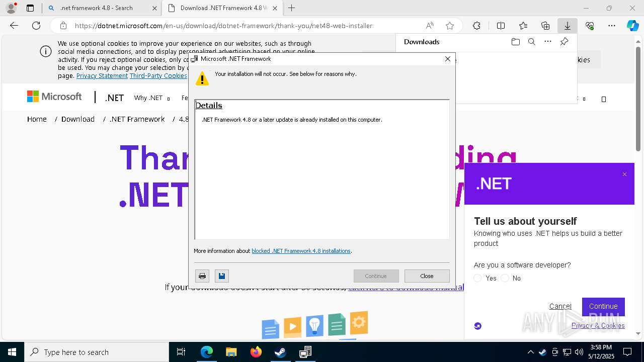Viewport: 644px width, 362px height.
Task: Launch Copilot sidebar
Action: (633, 26)
